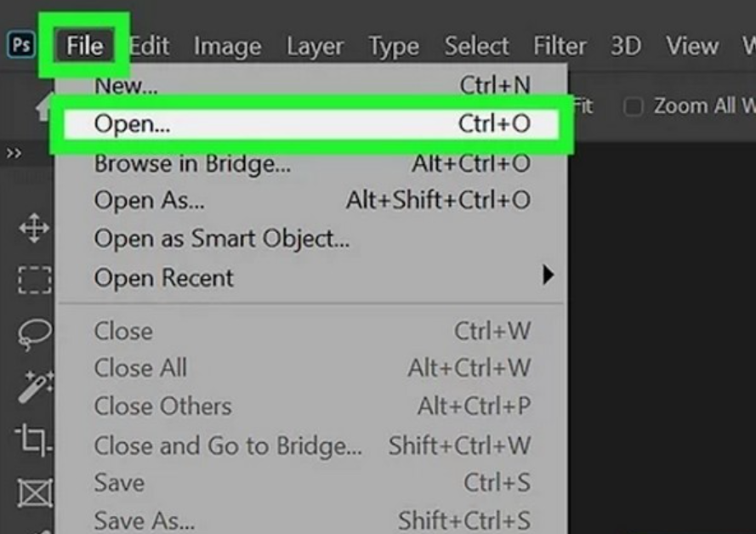This screenshot has width=756, height=534.
Task: Choose Browse in Bridge... menu item
Action: pyautogui.click(x=311, y=163)
